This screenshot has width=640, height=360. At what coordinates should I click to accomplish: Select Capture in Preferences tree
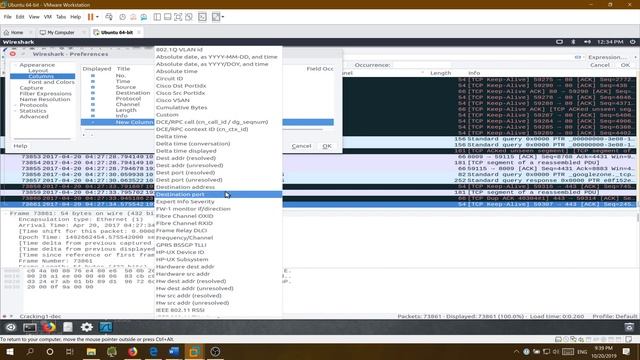[31, 88]
